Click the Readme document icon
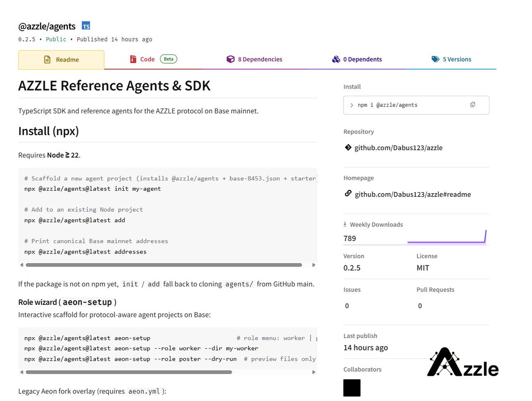 pyautogui.click(x=47, y=59)
